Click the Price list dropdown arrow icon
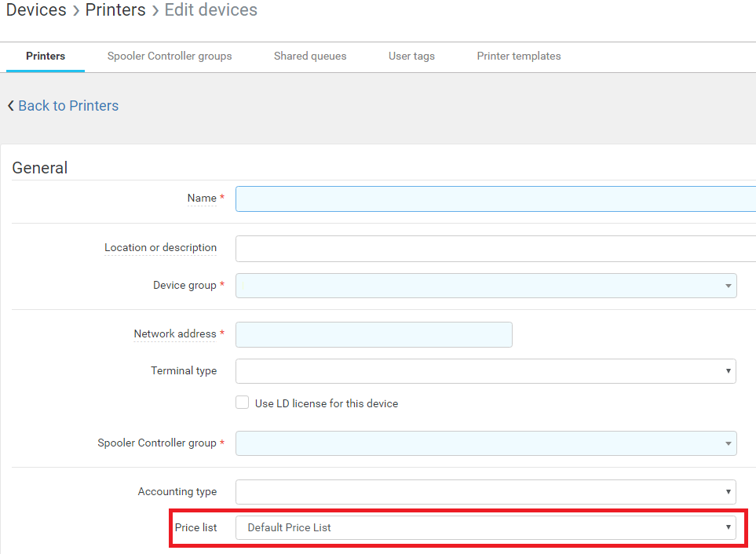The height and width of the screenshot is (554, 756). [729, 527]
